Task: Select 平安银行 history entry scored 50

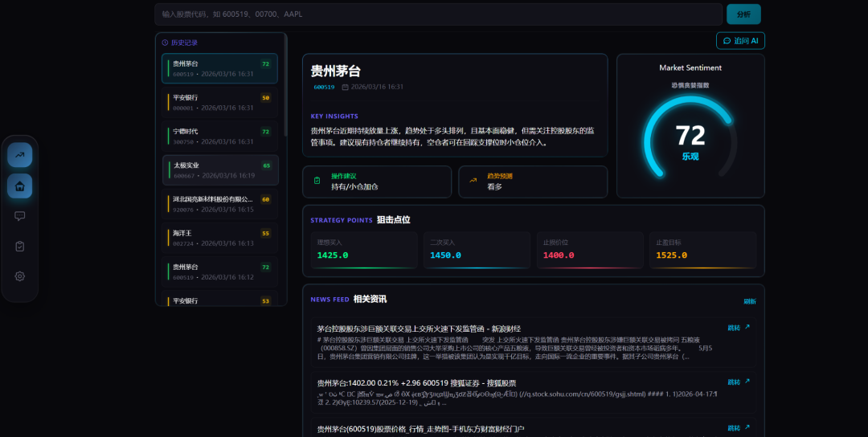Action: click(219, 102)
